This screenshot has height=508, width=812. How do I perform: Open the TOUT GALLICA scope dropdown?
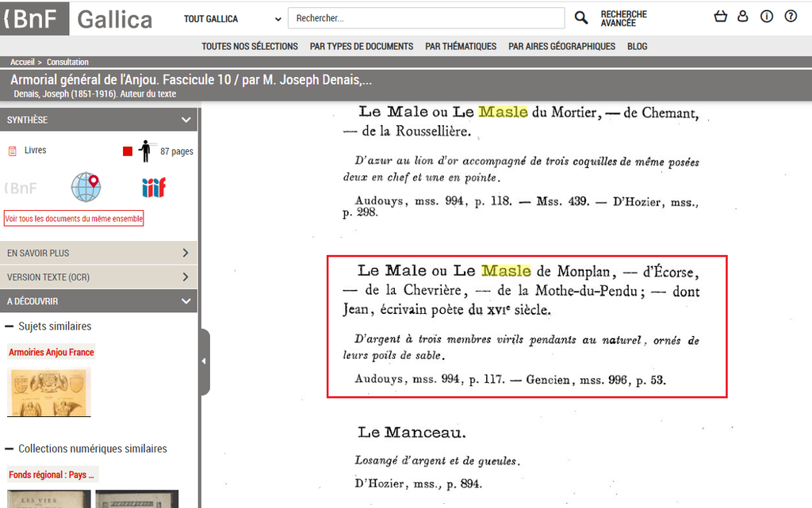pos(232,19)
